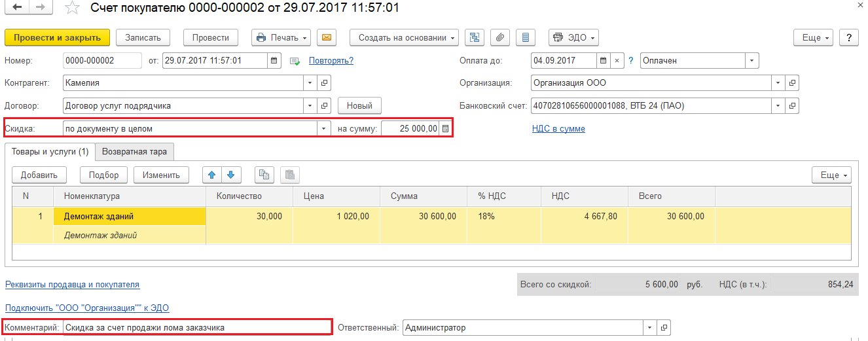This screenshot has height=341, width=868.
Task: Select the Демонтаж зданий nomenclature cell
Action: [x=130, y=216]
